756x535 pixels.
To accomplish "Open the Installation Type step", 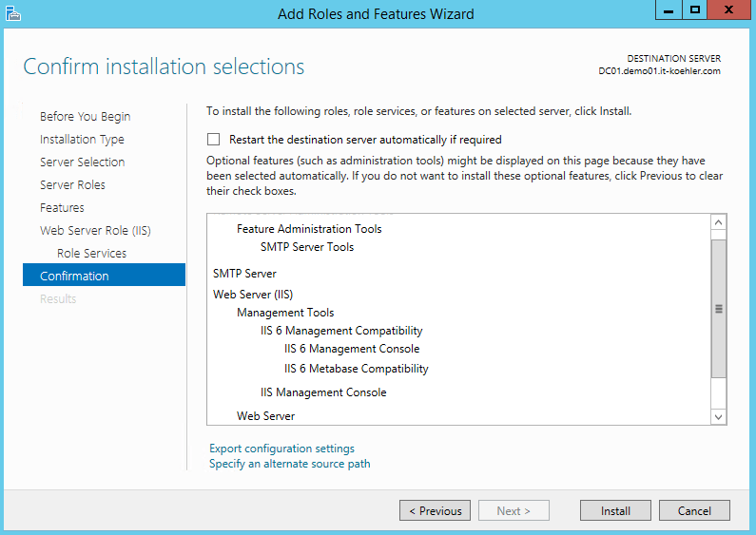I will [x=82, y=140].
